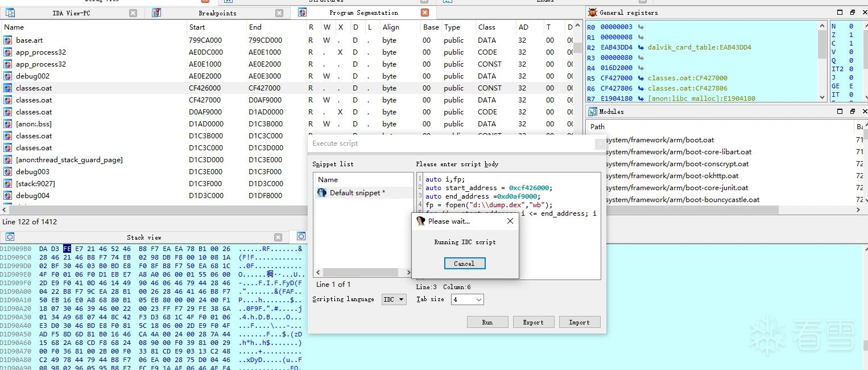
Task: Close the Program Segmentation tab
Action: click(x=425, y=13)
